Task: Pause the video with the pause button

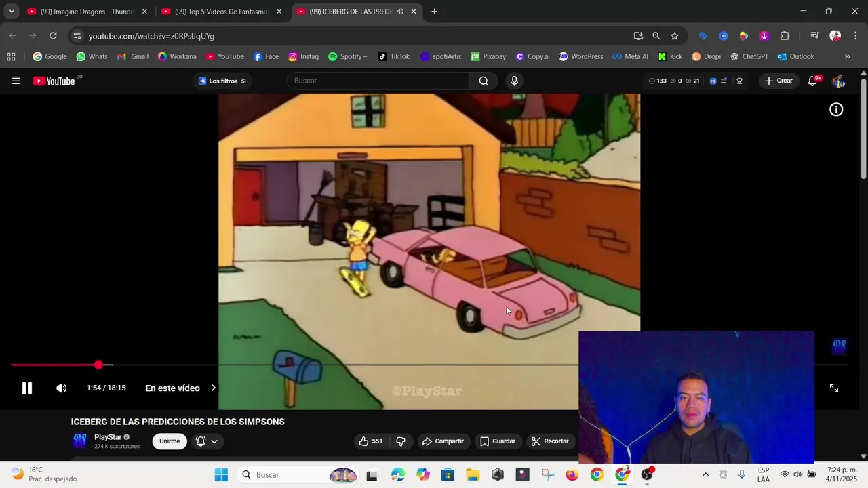Action: [x=26, y=388]
